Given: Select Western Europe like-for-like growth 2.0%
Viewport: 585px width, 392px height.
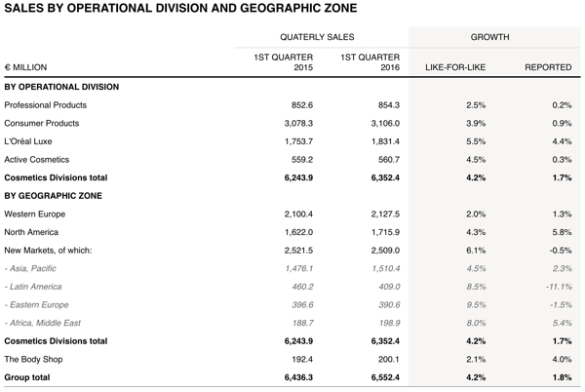Looking at the screenshot, I should tap(476, 215).
